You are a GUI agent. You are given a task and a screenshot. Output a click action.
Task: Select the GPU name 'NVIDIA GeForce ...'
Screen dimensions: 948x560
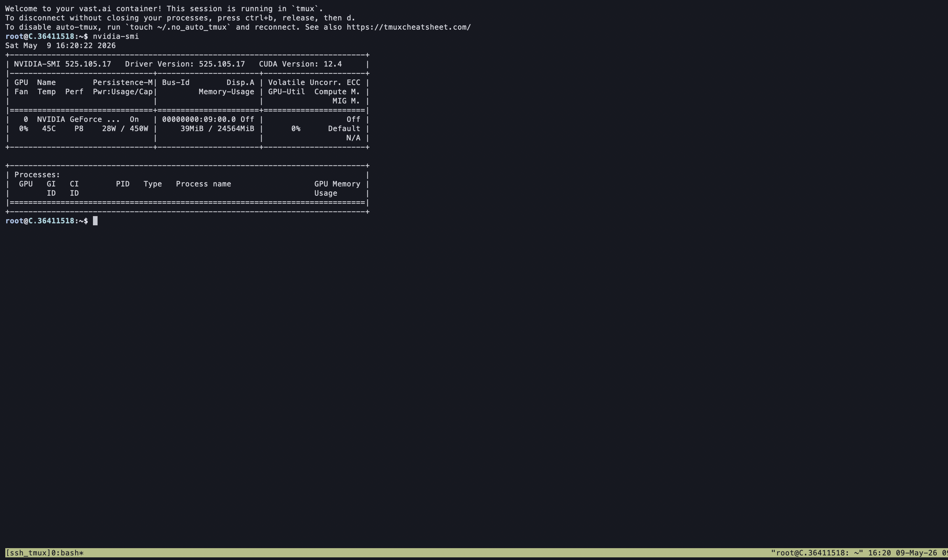(x=78, y=120)
